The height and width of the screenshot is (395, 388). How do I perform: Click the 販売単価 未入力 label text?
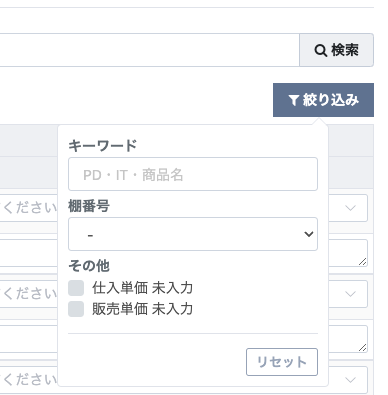(143, 309)
